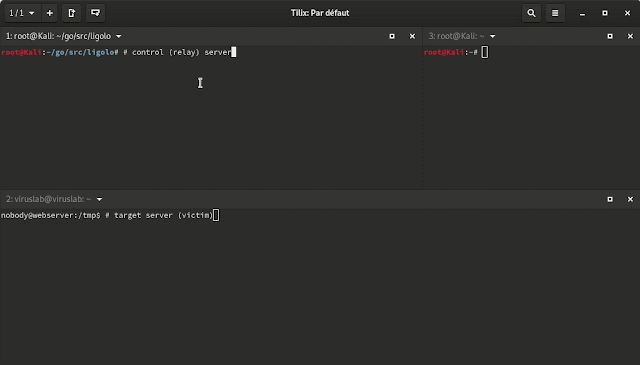Close terminal 1 ligolo pane
640x365 pixels.
[x=412, y=36]
